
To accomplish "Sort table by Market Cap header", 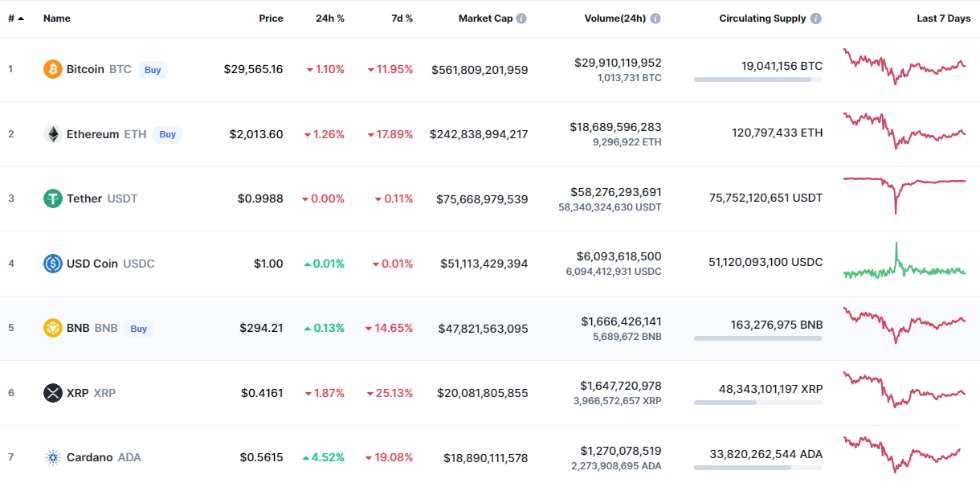I will point(485,18).
